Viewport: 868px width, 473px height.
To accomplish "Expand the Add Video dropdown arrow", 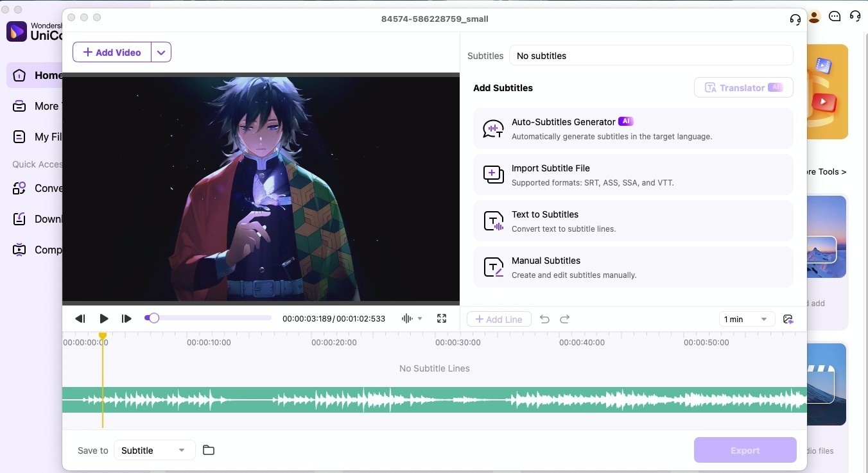I will coord(161,52).
